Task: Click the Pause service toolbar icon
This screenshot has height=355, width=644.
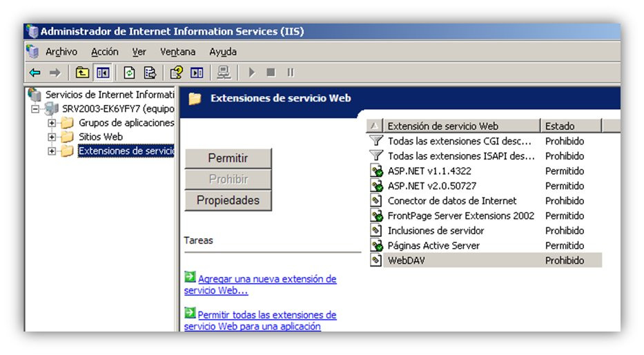Action: [291, 73]
